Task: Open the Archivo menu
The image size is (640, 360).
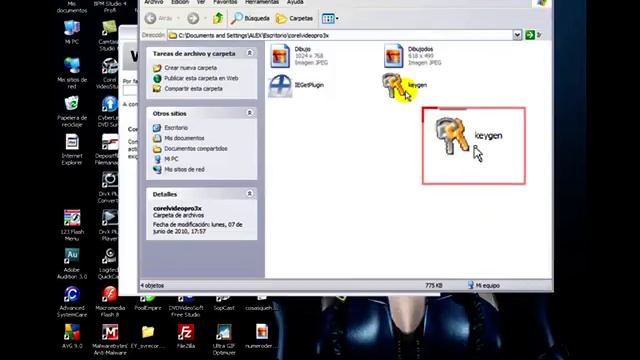Action: coord(154,2)
